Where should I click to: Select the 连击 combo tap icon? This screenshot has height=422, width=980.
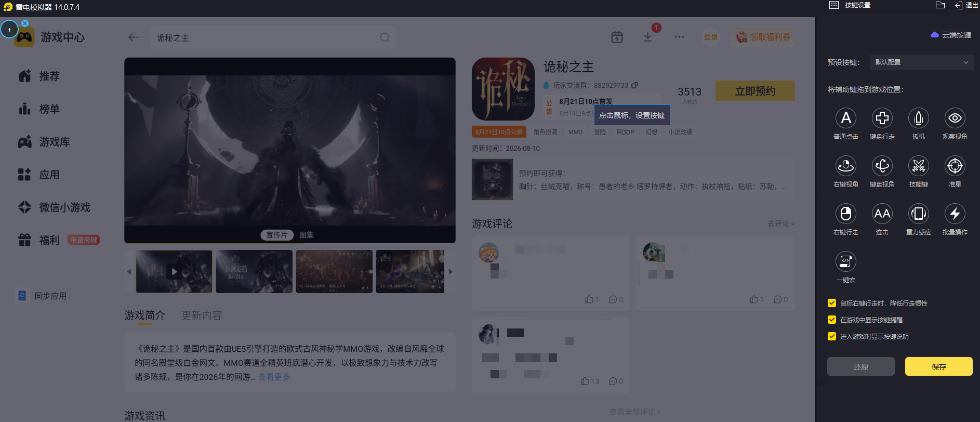point(882,214)
